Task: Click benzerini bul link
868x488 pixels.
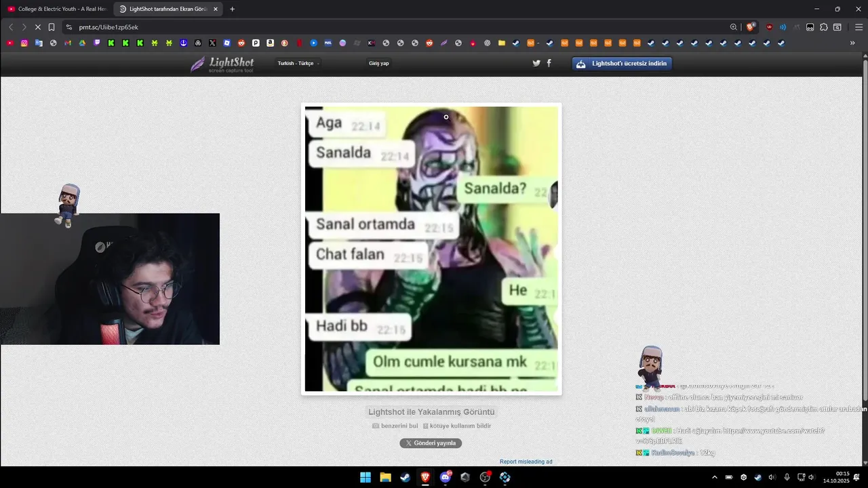Action: click(x=395, y=426)
